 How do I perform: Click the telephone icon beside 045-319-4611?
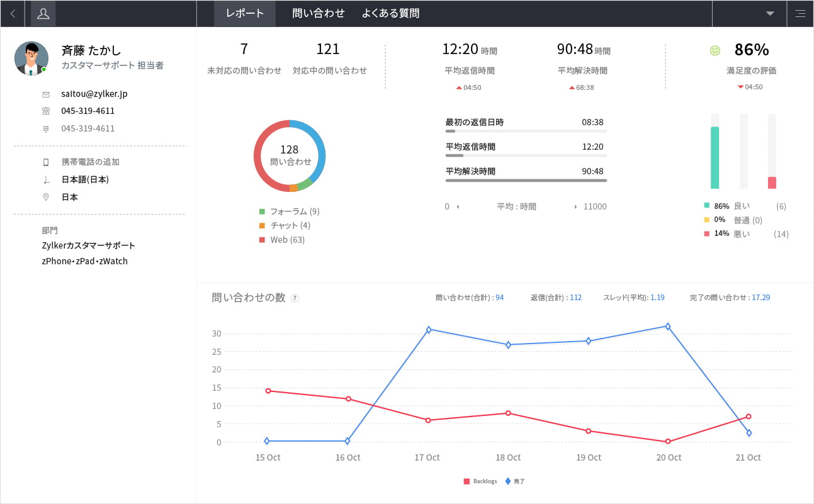coord(46,111)
